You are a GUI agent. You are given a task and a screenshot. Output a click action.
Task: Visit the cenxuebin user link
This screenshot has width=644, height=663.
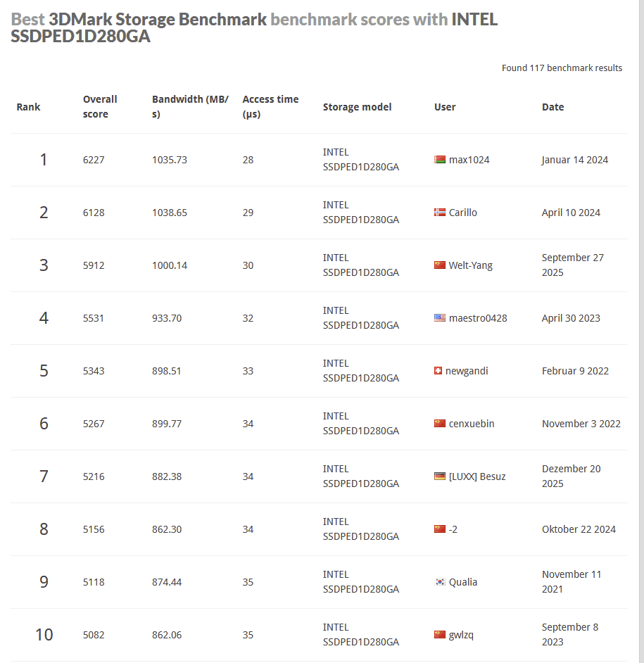471,424
